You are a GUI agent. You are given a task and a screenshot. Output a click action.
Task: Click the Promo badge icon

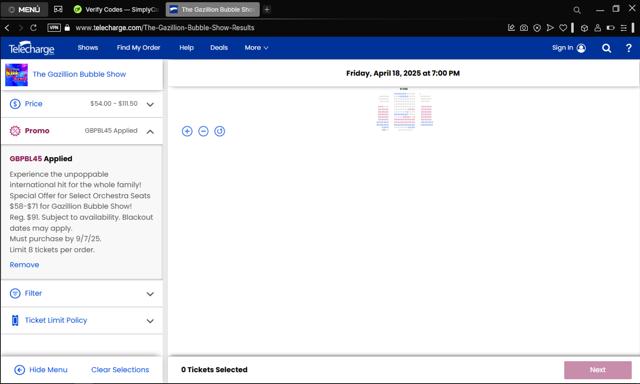15,131
